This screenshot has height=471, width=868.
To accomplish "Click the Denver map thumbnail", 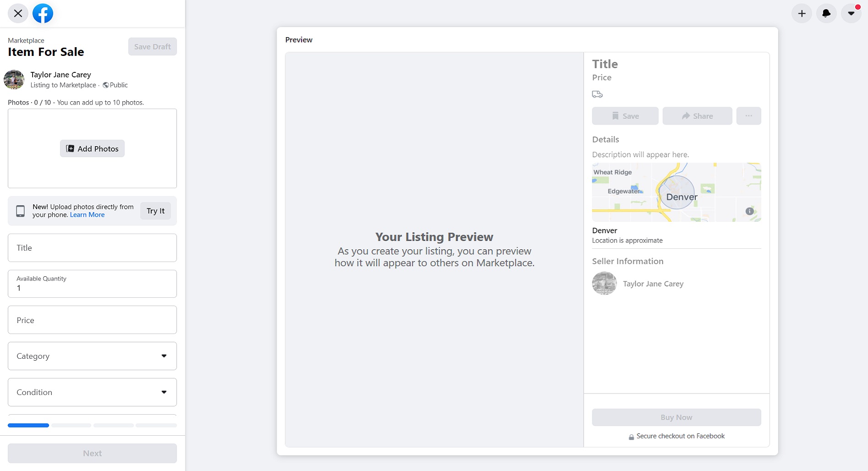I will (677, 192).
